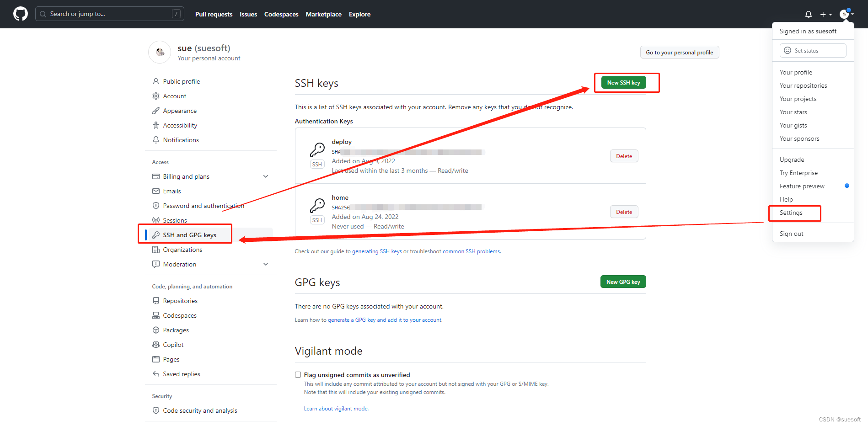Click the sue profile avatar picture
868x426 pixels.
point(160,52)
